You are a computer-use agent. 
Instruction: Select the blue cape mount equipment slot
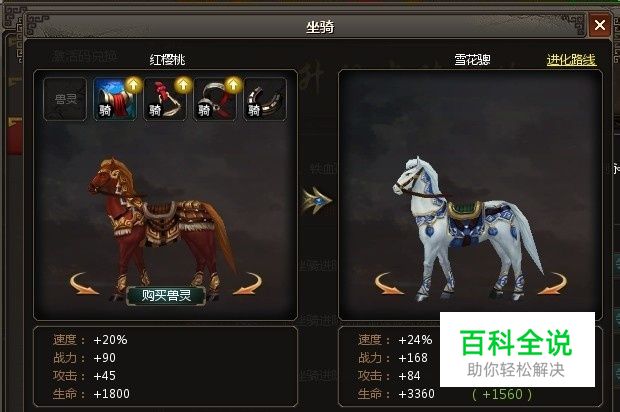click(x=115, y=99)
